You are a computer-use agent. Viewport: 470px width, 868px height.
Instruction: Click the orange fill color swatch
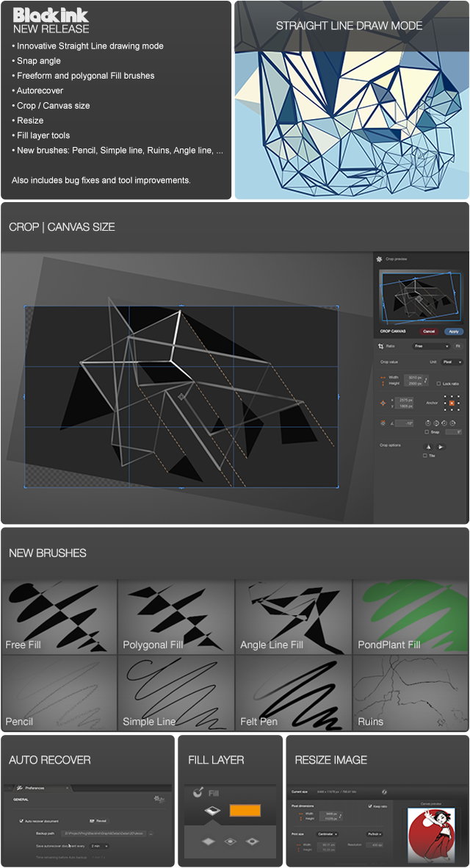coord(245,811)
